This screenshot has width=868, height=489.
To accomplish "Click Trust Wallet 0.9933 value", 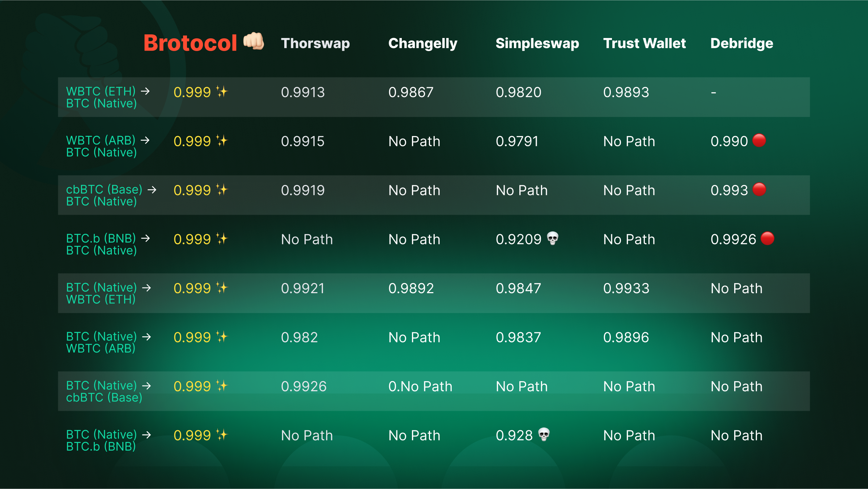I will (x=626, y=288).
